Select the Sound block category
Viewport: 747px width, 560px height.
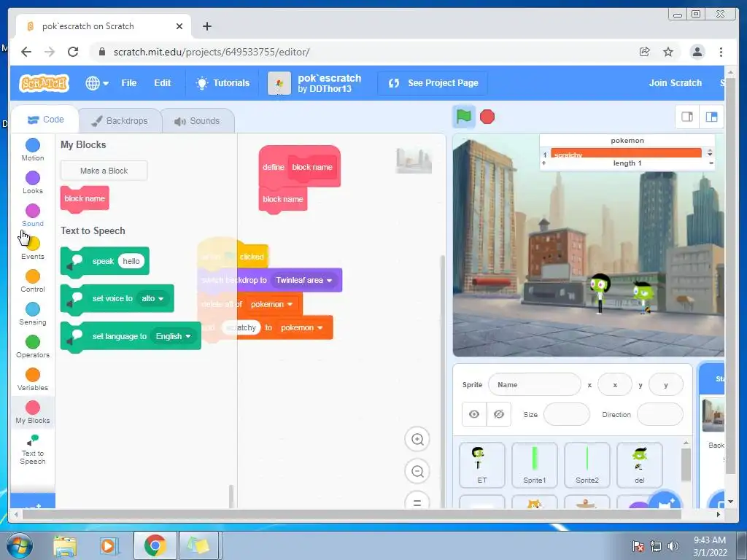click(x=32, y=215)
